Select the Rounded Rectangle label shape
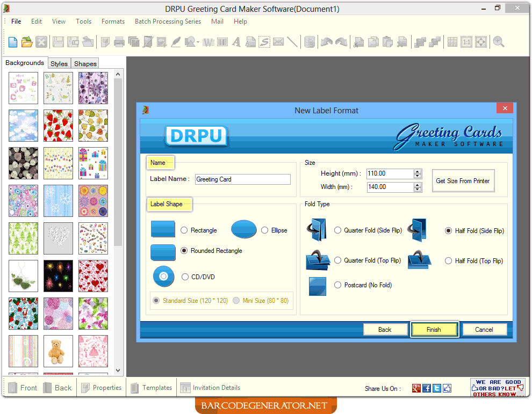This screenshot has height=414, width=532. coord(184,251)
